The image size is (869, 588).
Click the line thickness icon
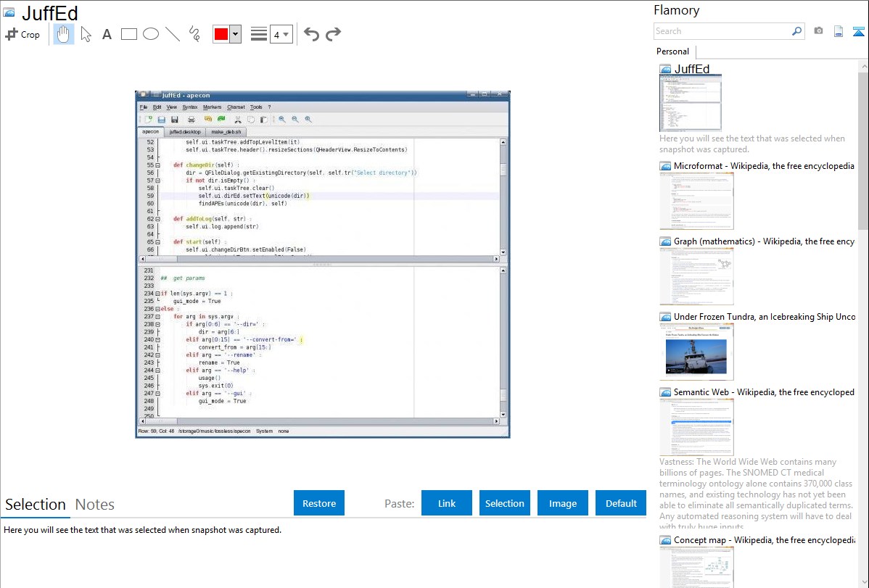259,34
